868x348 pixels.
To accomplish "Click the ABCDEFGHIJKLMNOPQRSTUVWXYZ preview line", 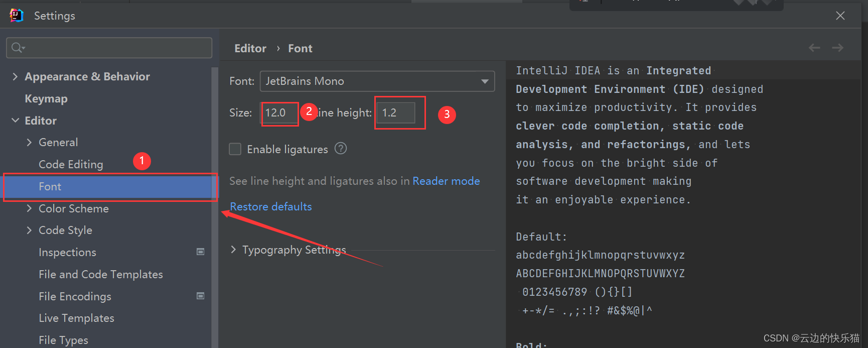I will [x=600, y=273].
